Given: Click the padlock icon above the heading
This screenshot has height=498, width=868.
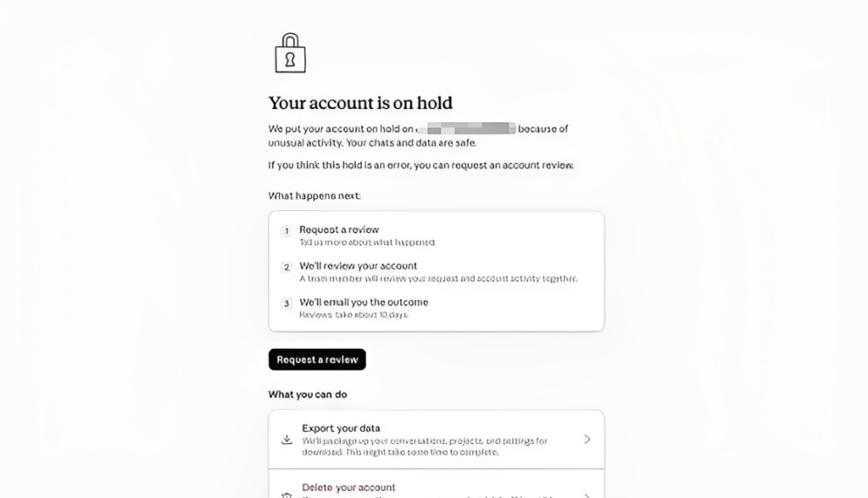Looking at the screenshot, I should pos(290,53).
